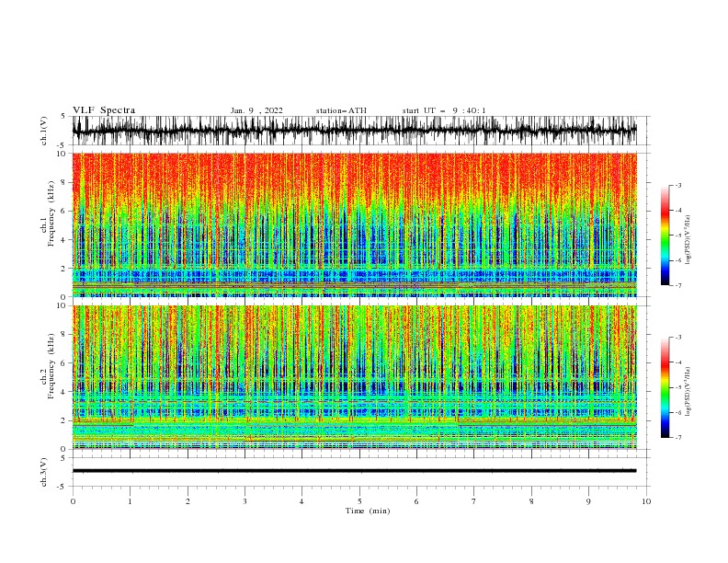Click the "-7" tick on ch.2 color bar
728x563 pixels.
click(x=678, y=437)
